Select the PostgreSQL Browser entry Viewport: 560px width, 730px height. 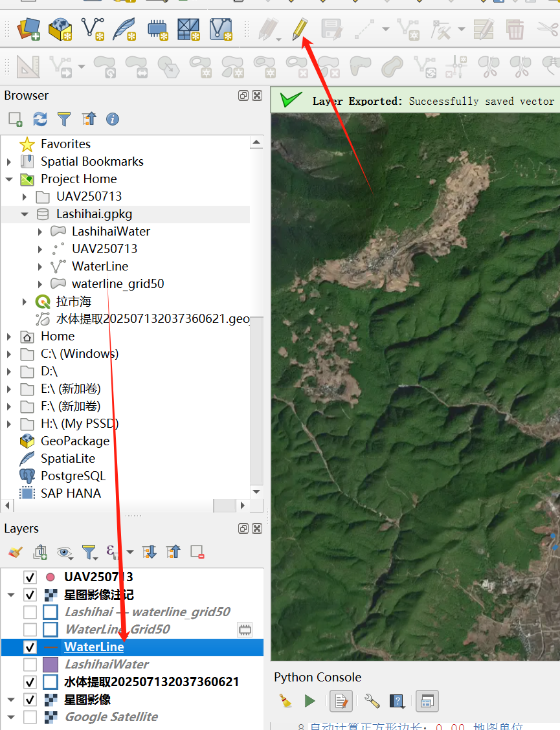[73, 476]
